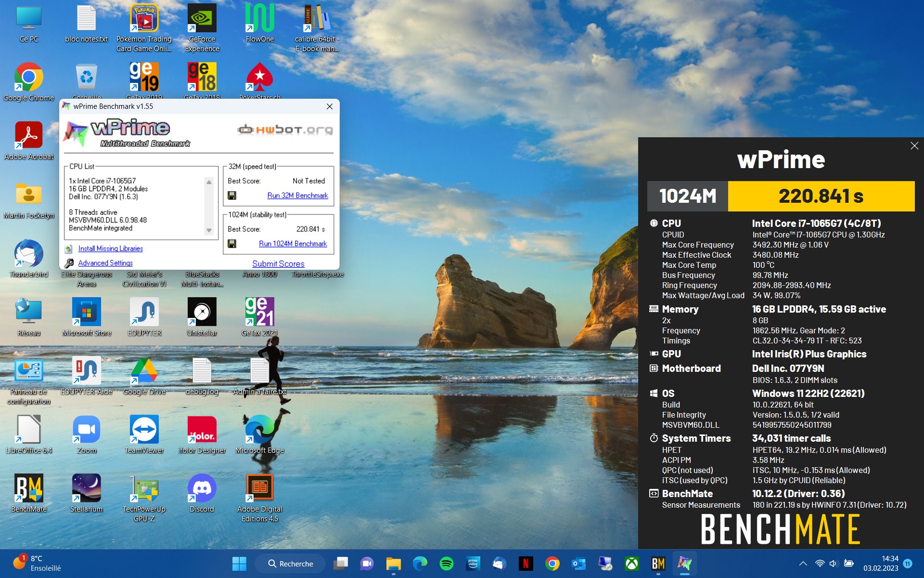The height and width of the screenshot is (578, 924).
Task: Open Xbox app from taskbar
Action: (631, 564)
